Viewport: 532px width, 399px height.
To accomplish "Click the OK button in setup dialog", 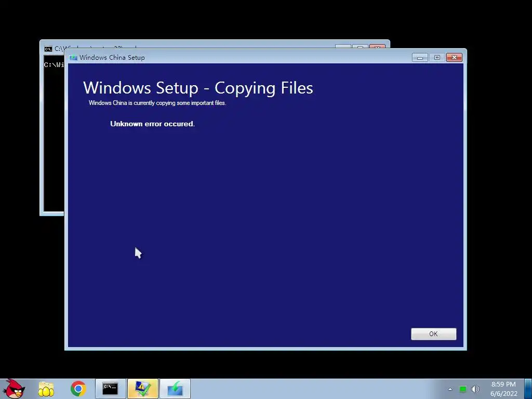I will pyautogui.click(x=433, y=334).
